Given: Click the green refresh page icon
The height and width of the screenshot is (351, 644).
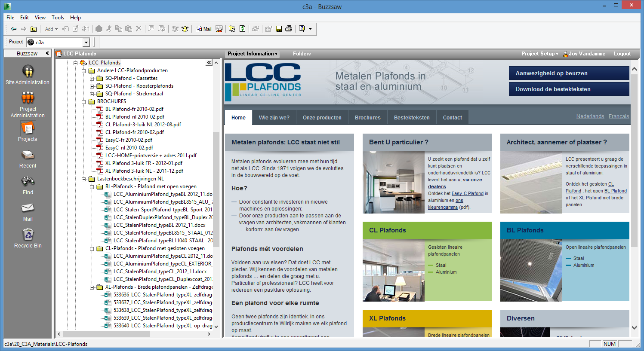Looking at the screenshot, I should (x=243, y=29).
